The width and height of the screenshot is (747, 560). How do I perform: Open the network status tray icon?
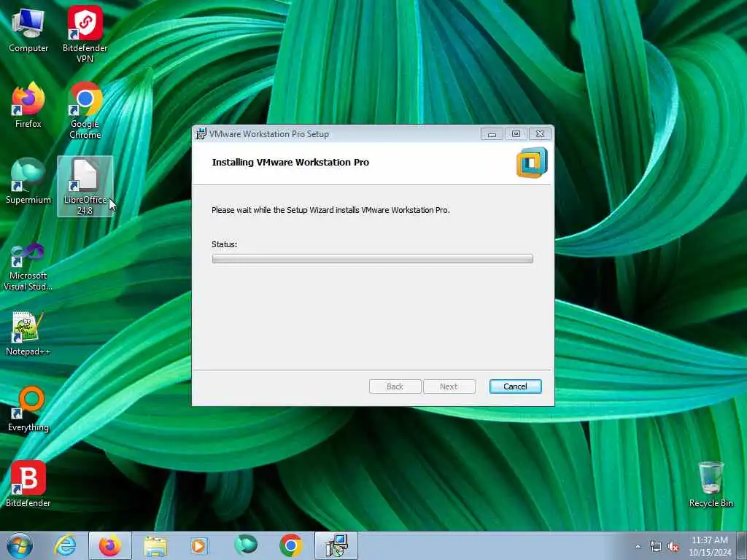656,547
